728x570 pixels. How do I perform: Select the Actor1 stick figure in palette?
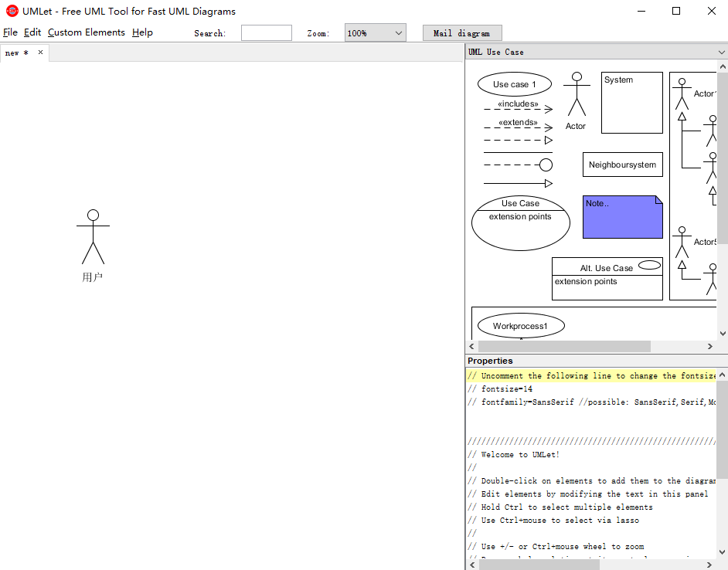682,93
